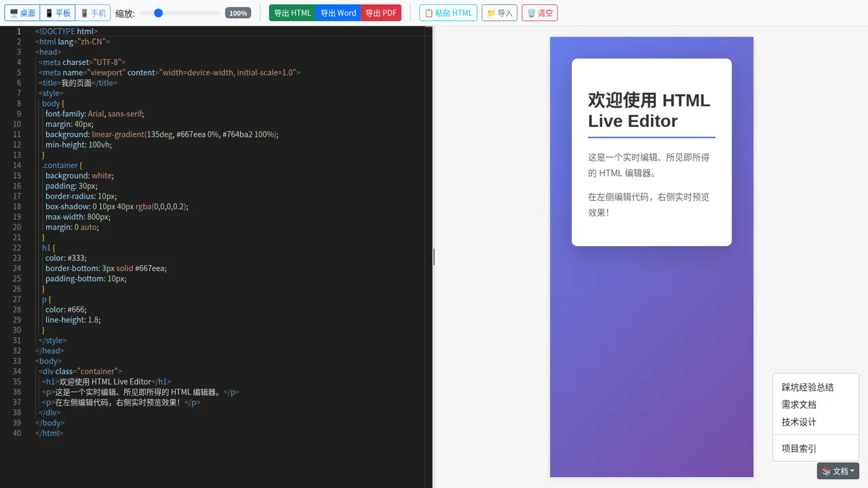Click the html lang="zh-CN" code line
Screen dimensions: 868x488
(73, 41)
